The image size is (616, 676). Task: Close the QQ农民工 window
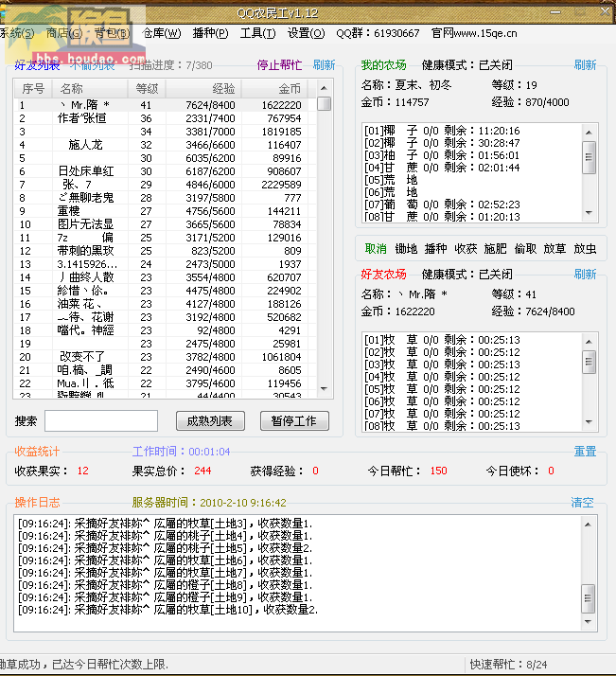pos(606,12)
